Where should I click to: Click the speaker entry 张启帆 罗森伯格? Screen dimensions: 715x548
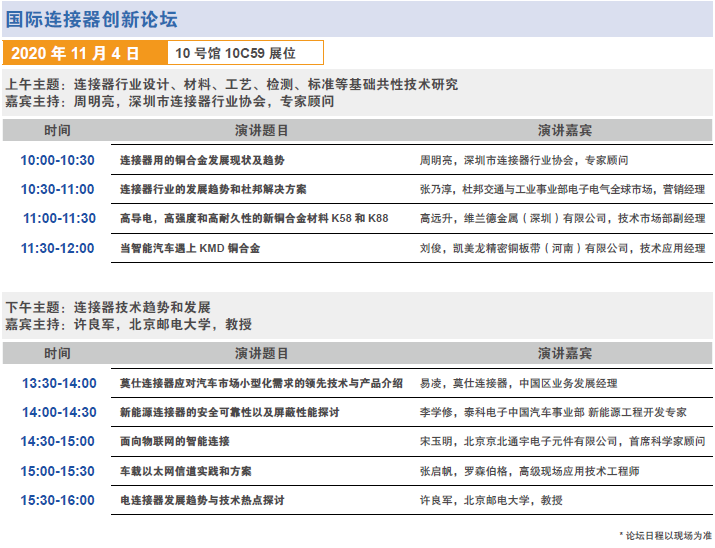pyautogui.click(x=529, y=471)
